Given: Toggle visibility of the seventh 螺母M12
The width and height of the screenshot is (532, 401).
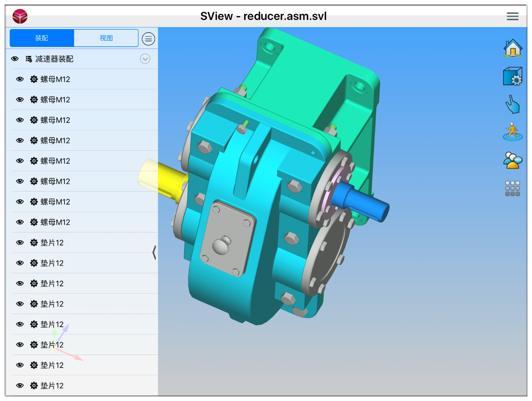Looking at the screenshot, I should [x=20, y=202].
